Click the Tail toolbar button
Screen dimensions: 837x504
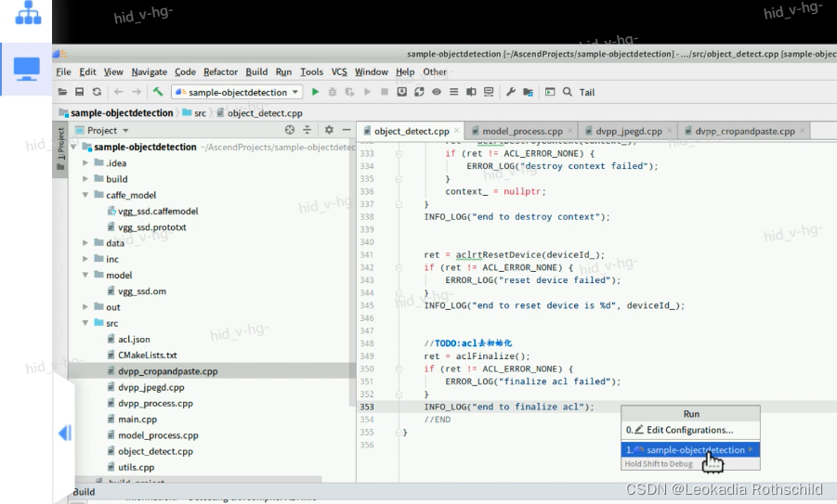pyautogui.click(x=587, y=92)
